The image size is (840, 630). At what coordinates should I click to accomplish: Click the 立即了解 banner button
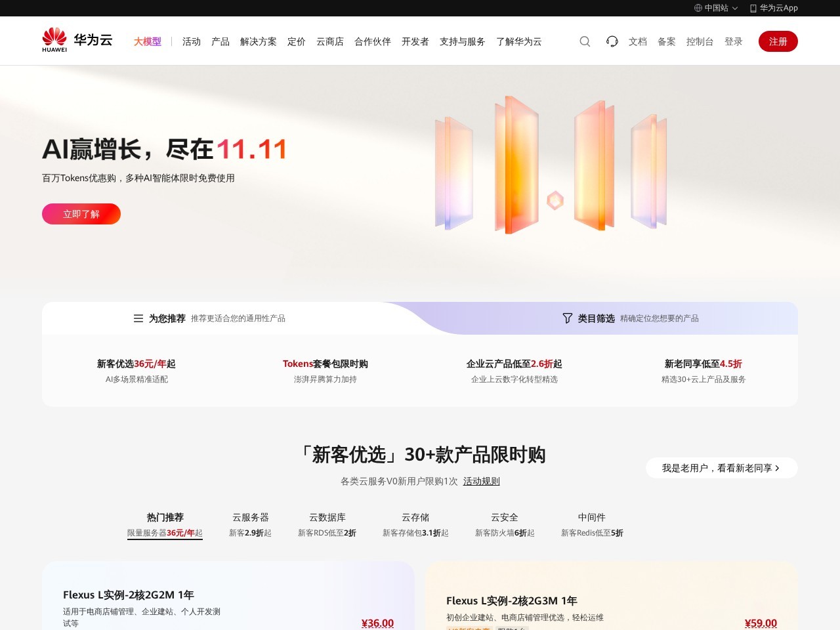(81, 214)
